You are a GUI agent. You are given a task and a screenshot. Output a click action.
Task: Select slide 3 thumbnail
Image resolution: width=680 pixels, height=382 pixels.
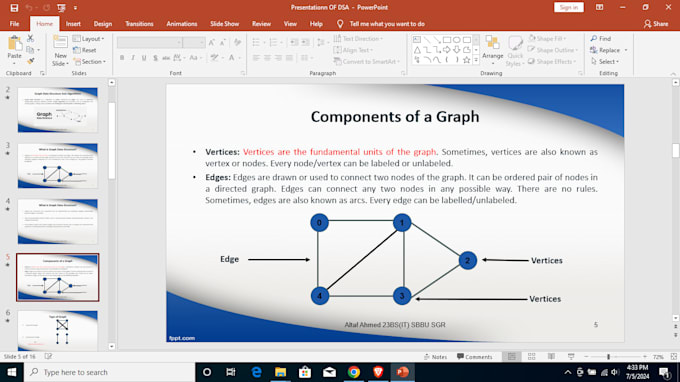coord(58,166)
